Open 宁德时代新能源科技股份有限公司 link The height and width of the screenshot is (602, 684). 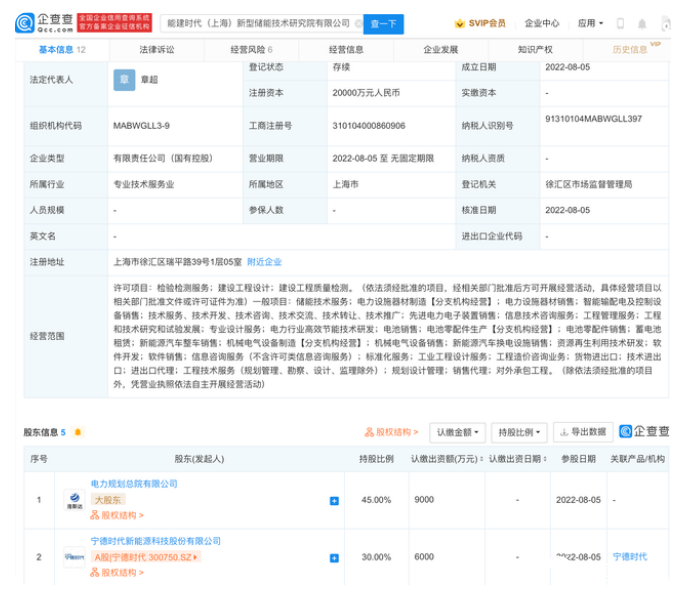point(156,541)
